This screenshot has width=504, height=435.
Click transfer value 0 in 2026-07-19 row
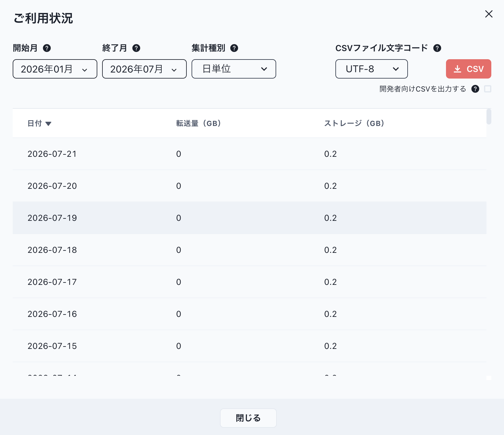[179, 218]
